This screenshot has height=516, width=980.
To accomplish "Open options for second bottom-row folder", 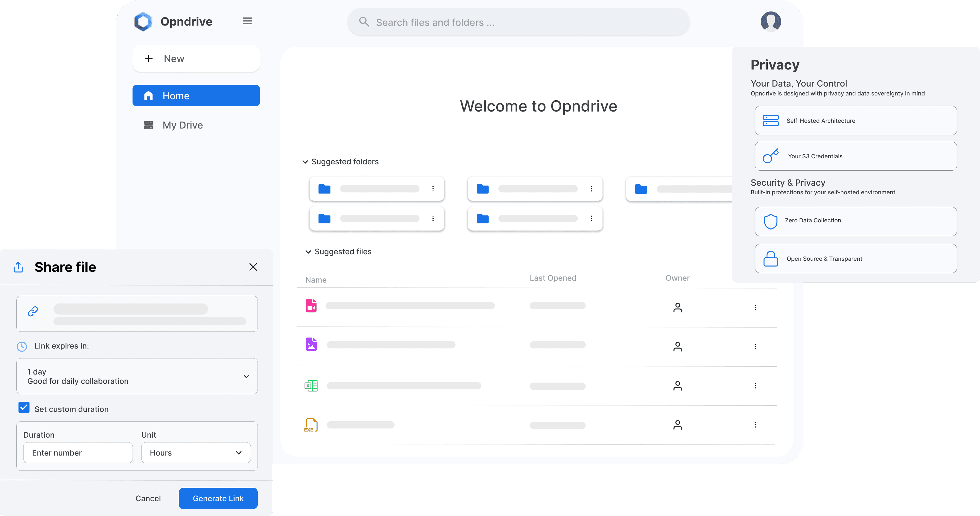I will (x=591, y=218).
